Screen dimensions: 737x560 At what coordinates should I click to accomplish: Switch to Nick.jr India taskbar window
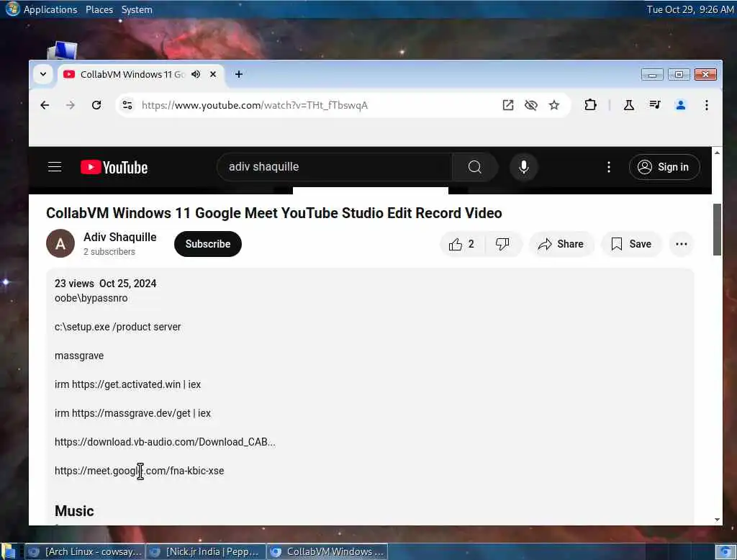(x=206, y=552)
